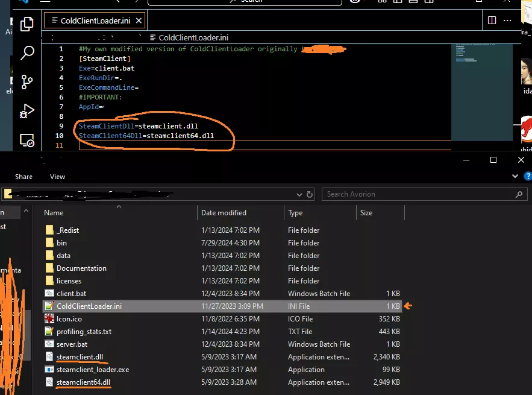Open the Run and Debug view
Viewport: 532px width, 395px height.
tap(27, 111)
